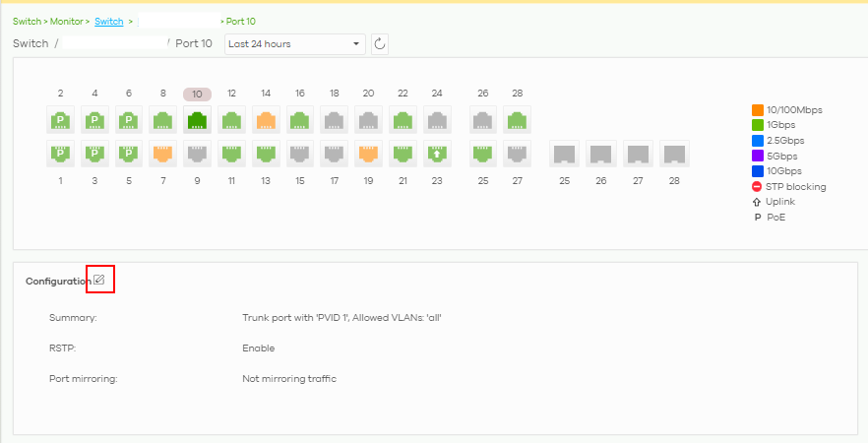The width and height of the screenshot is (868, 443).
Task: Select port 10 in the switch panel
Action: click(197, 121)
